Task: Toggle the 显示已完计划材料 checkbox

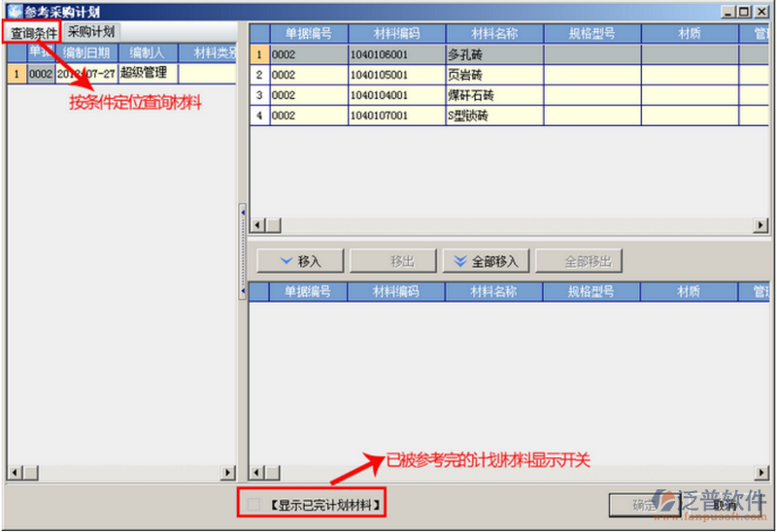Action: pos(253,505)
